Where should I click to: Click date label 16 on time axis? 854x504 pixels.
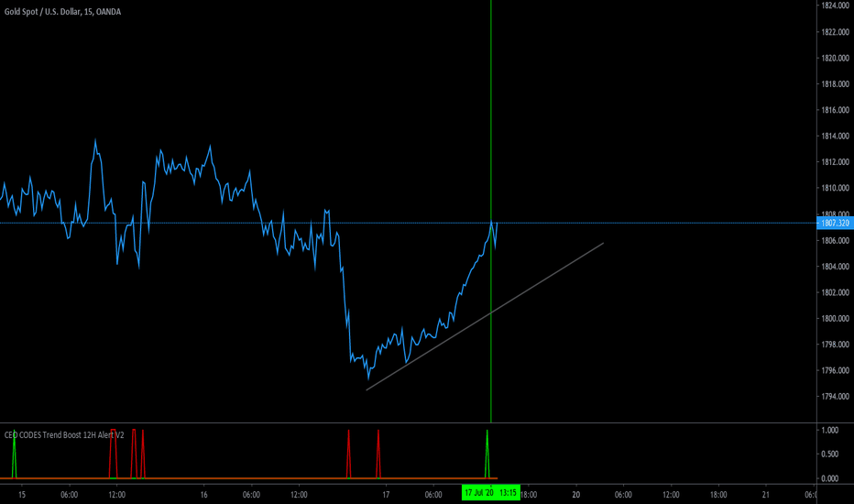pos(203,495)
